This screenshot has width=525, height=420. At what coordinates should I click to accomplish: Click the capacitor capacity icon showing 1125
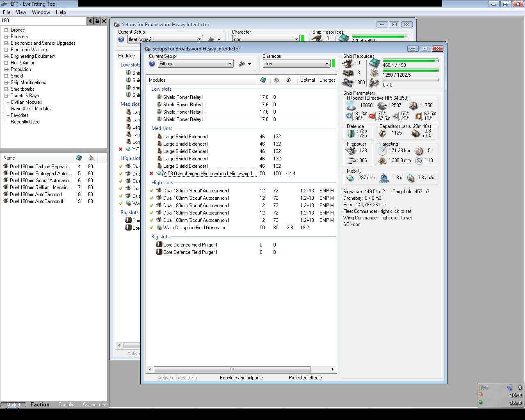pyautogui.click(x=383, y=133)
